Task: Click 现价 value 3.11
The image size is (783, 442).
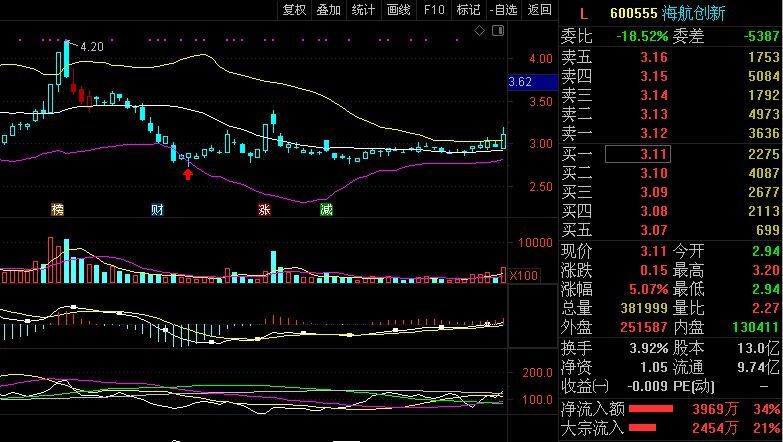Action: pos(654,251)
